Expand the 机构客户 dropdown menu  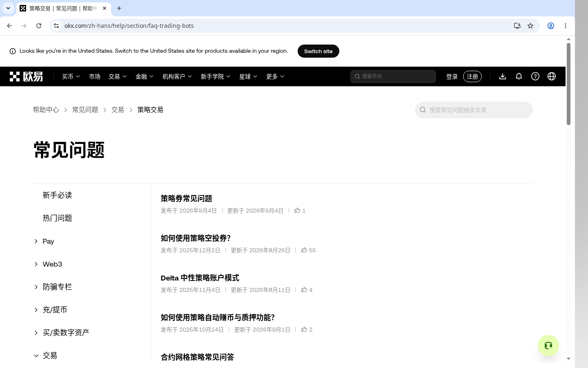[x=177, y=76]
